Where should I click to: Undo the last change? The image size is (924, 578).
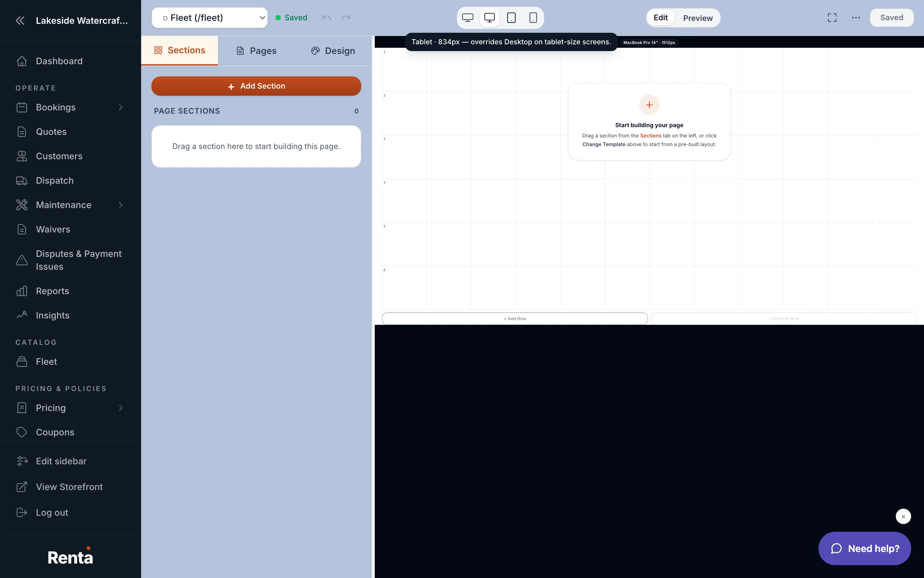click(327, 18)
